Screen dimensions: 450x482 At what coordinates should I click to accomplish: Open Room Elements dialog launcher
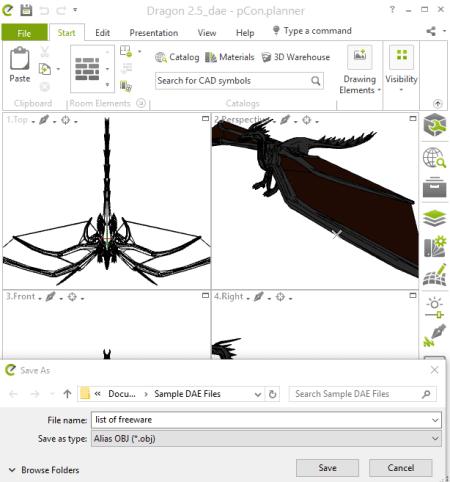click(x=141, y=103)
